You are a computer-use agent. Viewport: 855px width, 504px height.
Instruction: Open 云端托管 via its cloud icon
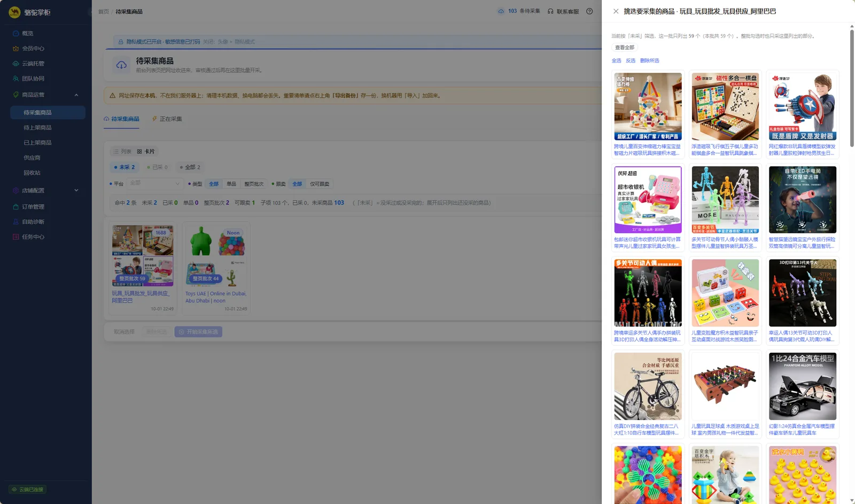click(15, 63)
